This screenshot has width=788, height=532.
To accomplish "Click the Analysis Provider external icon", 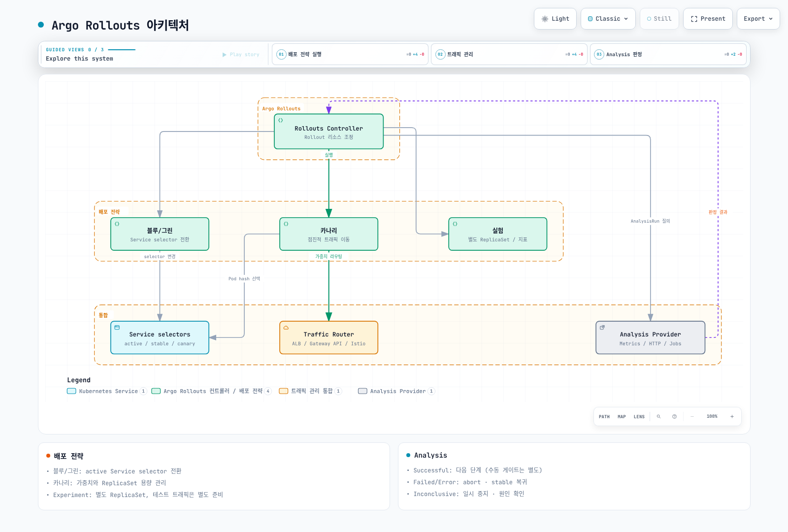I will tap(602, 328).
